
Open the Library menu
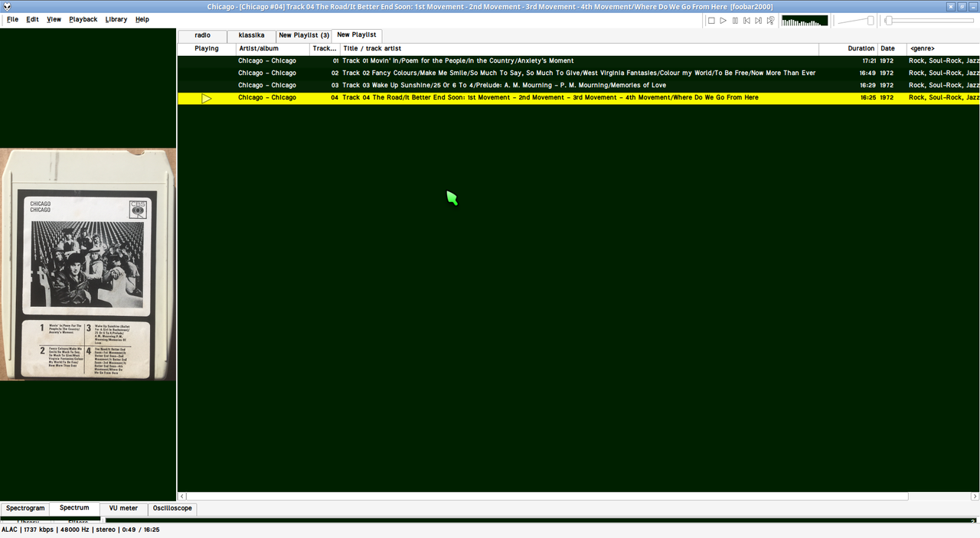point(116,19)
